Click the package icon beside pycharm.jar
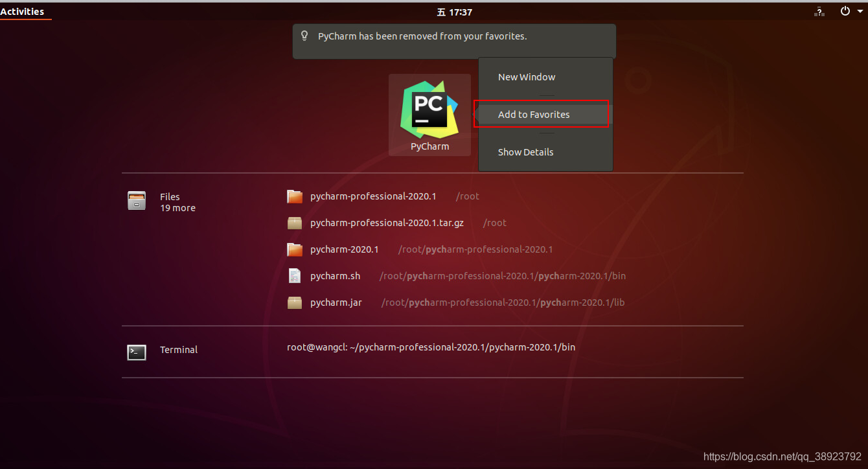 click(x=295, y=303)
